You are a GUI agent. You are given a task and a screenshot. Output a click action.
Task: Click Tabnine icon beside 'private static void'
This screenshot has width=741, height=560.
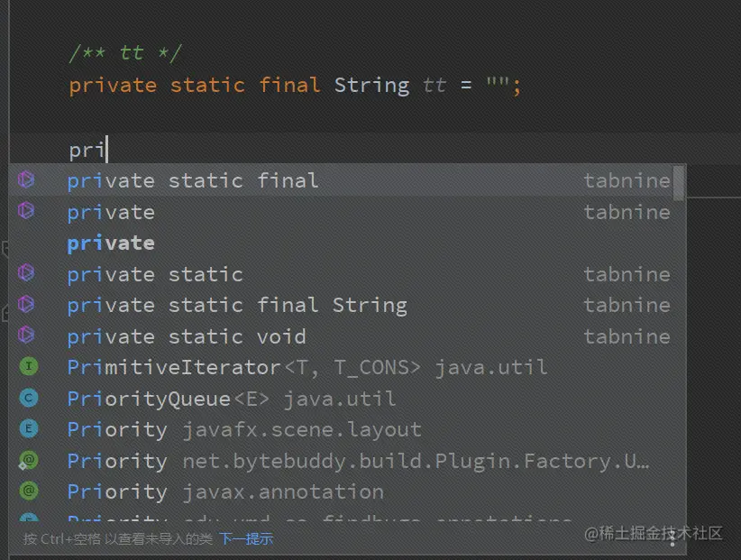(x=26, y=335)
